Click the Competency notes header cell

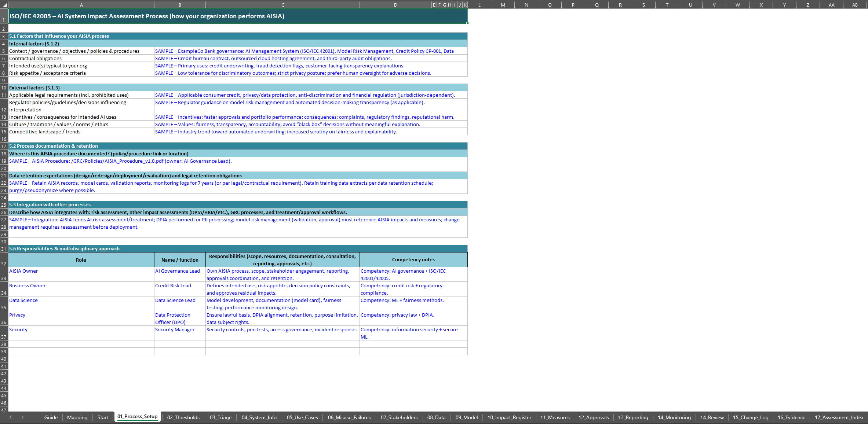(x=413, y=260)
